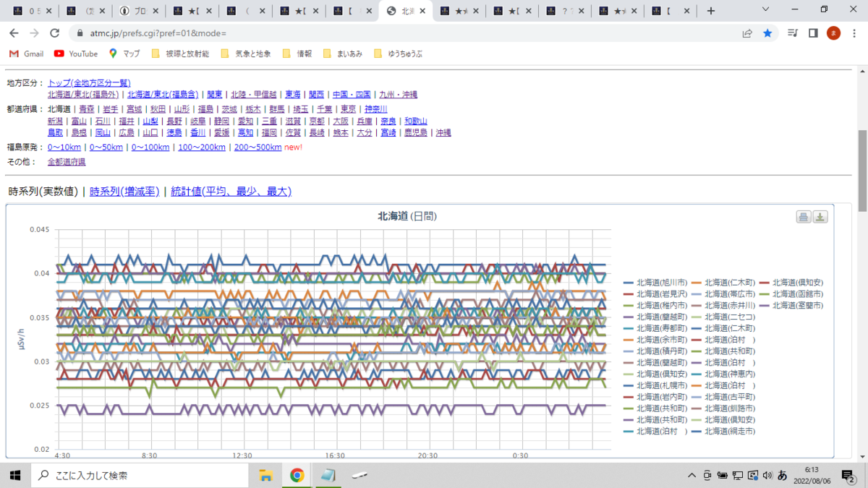Screen dimensions: 868x488
Task: Open the 0~10km Fukushima range link
Action: click(x=64, y=147)
